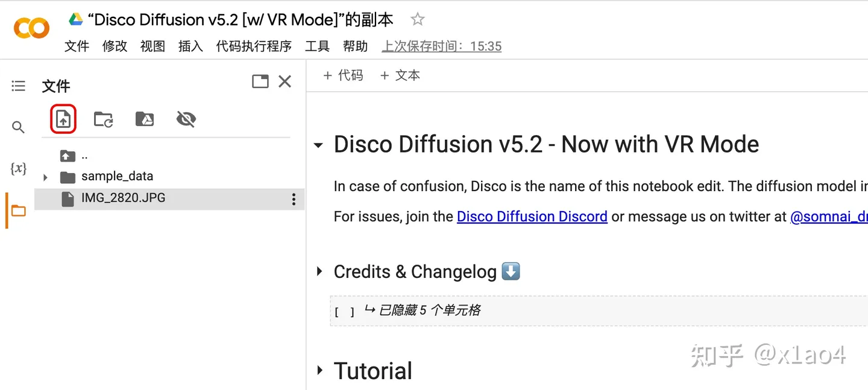Click the Credits & Changelog heading

(427, 272)
